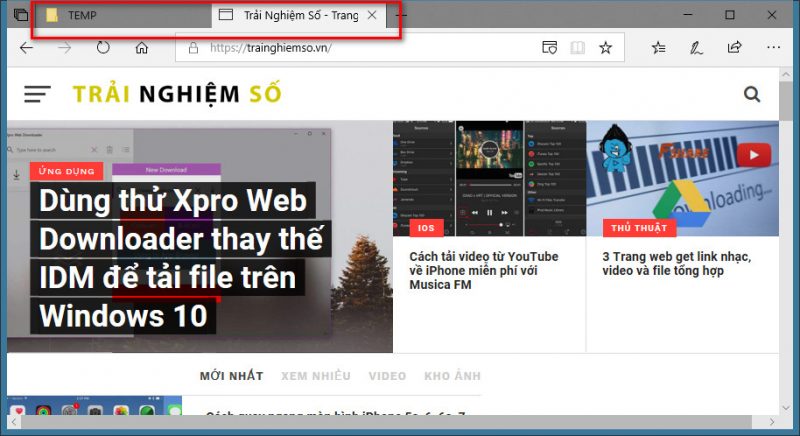Refresh the current page
The width and height of the screenshot is (800, 436).
pos(103,48)
